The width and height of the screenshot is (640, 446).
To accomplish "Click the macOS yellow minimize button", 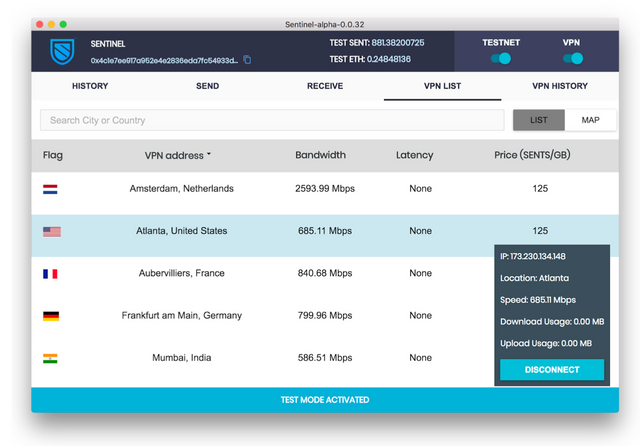I will point(51,24).
